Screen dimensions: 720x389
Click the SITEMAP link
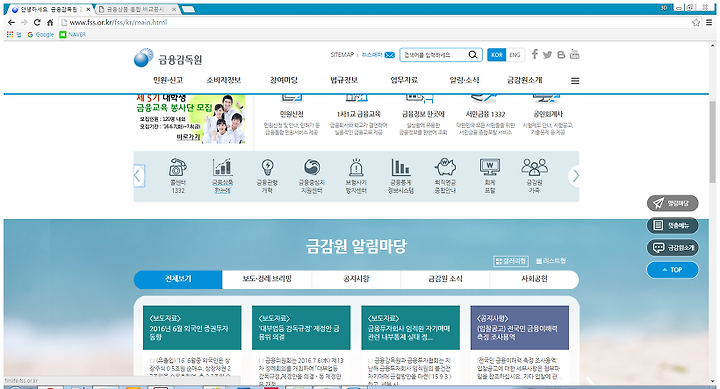click(x=342, y=55)
